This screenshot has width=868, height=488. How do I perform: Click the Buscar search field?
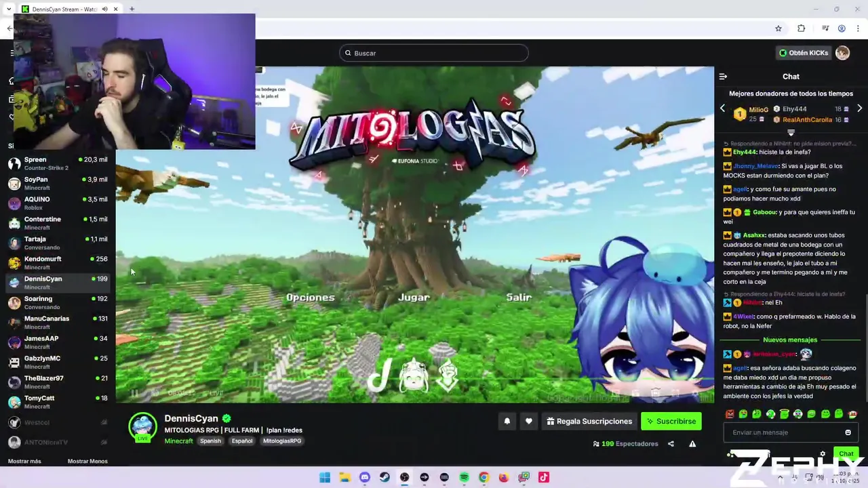tap(434, 53)
